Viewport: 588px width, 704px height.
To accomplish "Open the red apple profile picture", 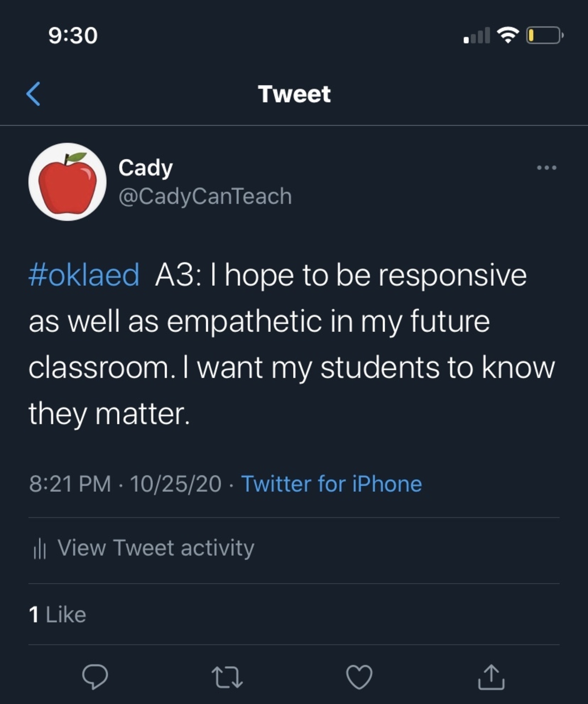I will click(67, 182).
